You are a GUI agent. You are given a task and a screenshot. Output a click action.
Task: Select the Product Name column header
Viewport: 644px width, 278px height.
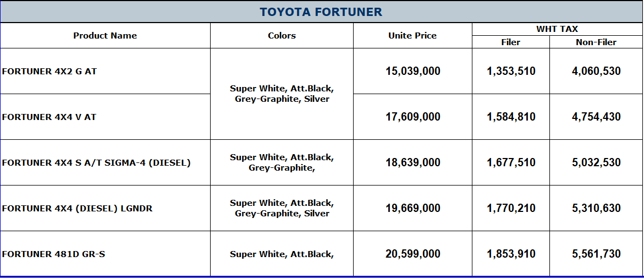click(x=105, y=35)
